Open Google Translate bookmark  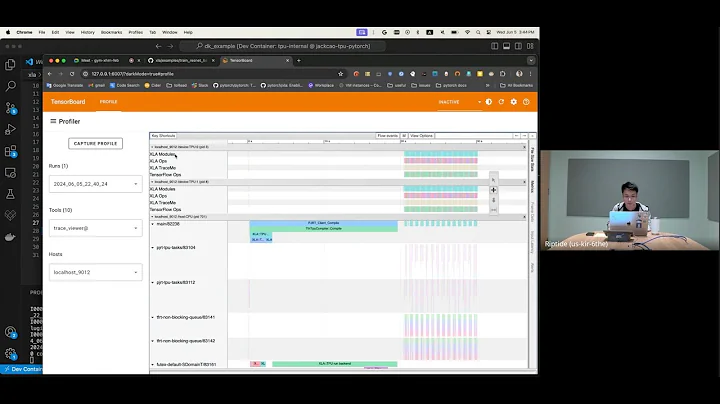(x=65, y=85)
